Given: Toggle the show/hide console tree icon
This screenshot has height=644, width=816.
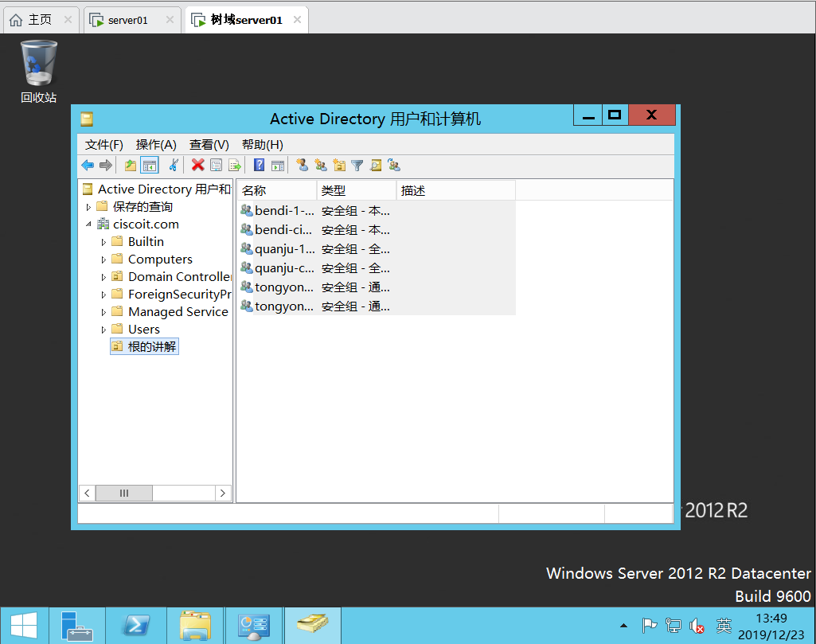Looking at the screenshot, I should click(x=150, y=166).
